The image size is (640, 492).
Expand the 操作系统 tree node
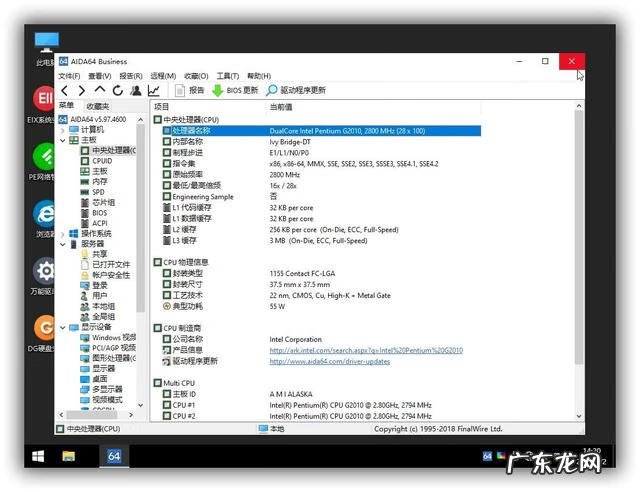click(x=63, y=233)
